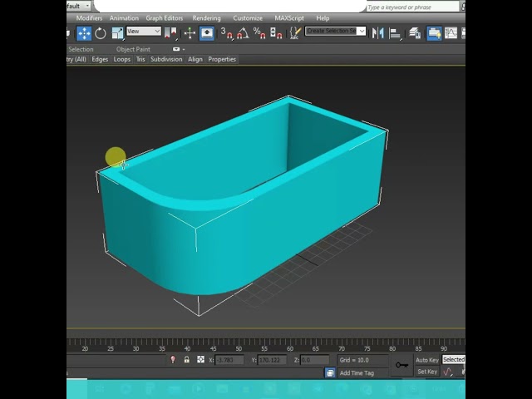
Task: Toggle Select and Manipulate icon
Action: coord(190,33)
